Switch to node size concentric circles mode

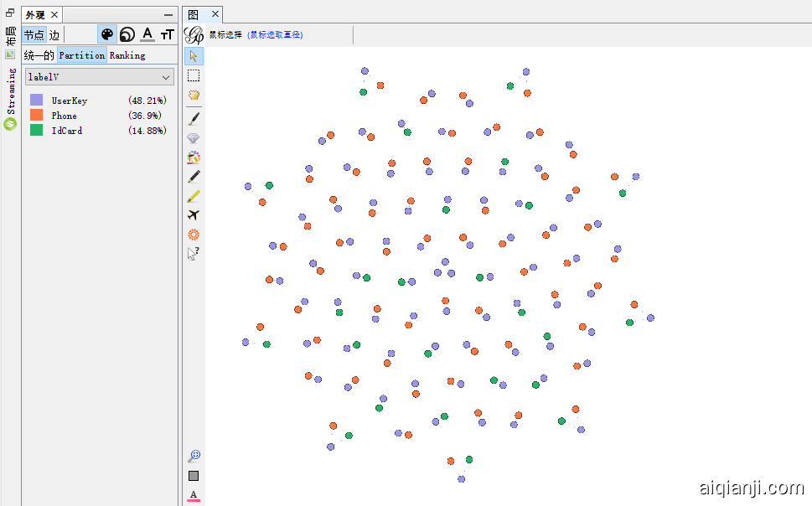click(x=127, y=34)
